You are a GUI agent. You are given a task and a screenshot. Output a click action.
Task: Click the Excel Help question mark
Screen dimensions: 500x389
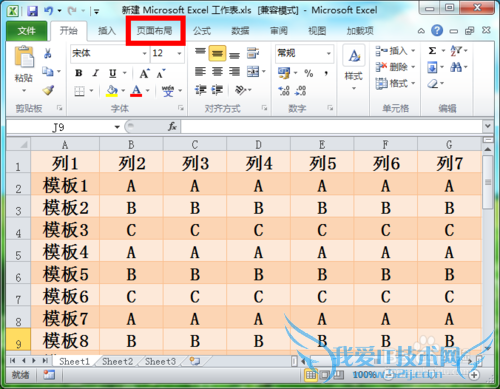pyautogui.click(x=437, y=31)
